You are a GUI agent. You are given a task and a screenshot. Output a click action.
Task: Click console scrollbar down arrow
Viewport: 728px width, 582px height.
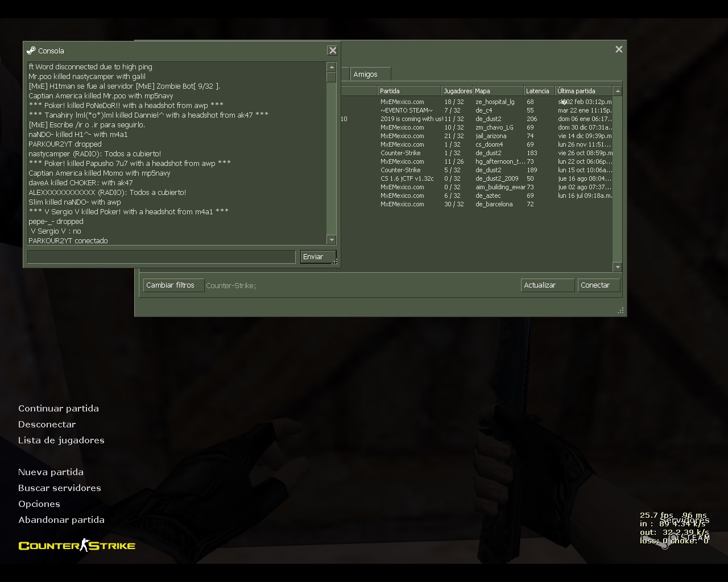332,240
